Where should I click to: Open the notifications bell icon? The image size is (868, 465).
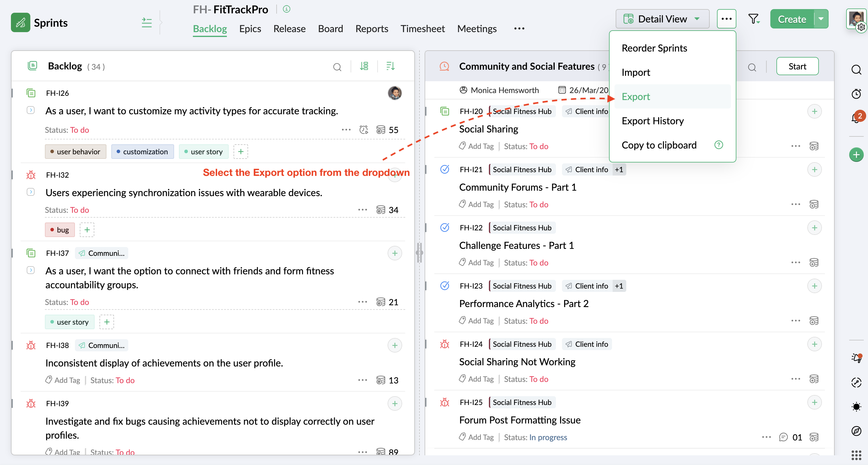[856, 118]
